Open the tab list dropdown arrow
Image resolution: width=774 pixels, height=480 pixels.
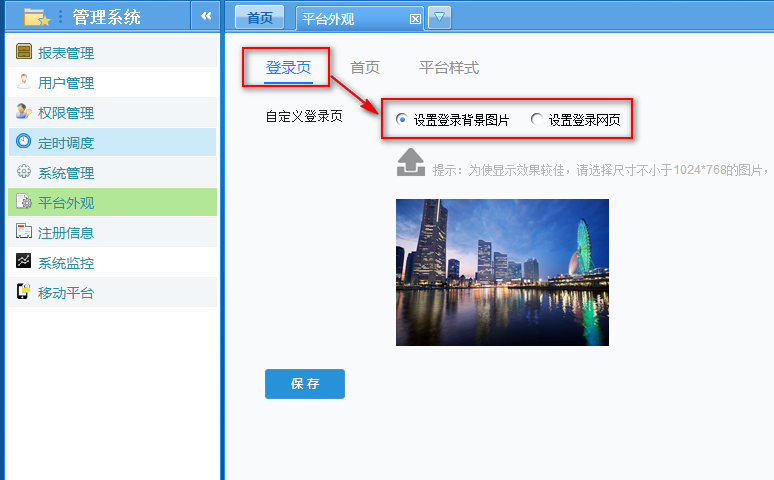click(439, 18)
